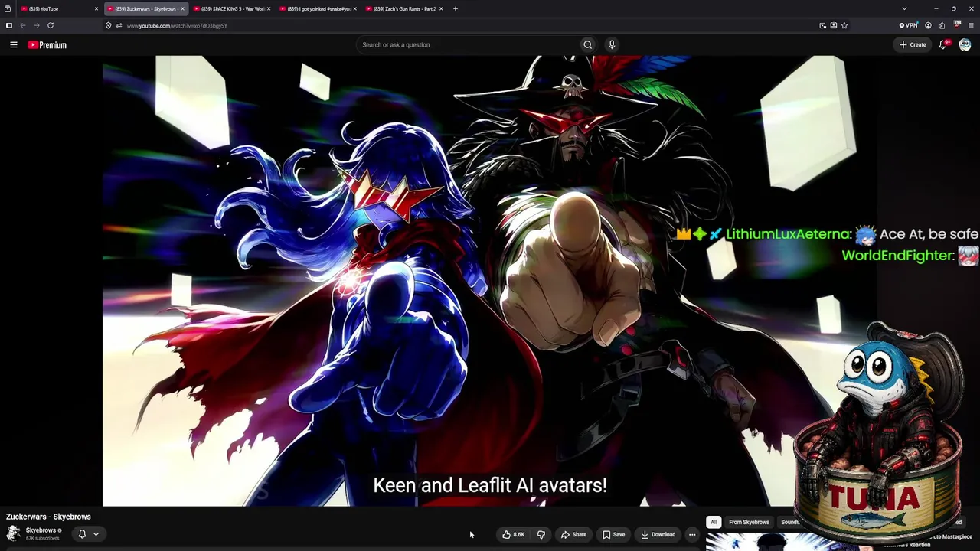The width and height of the screenshot is (980, 551).
Task: Click the YouTube search magnifier button
Action: pyautogui.click(x=587, y=44)
